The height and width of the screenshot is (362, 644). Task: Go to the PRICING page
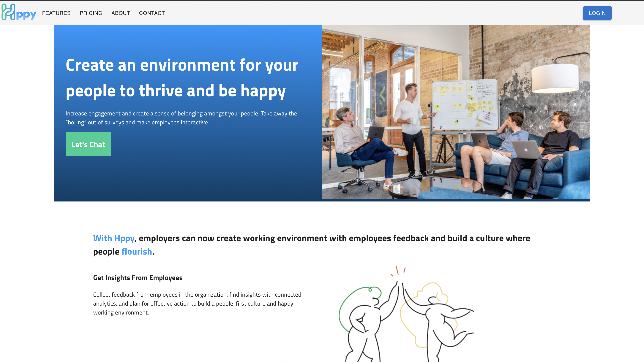(91, 13)
